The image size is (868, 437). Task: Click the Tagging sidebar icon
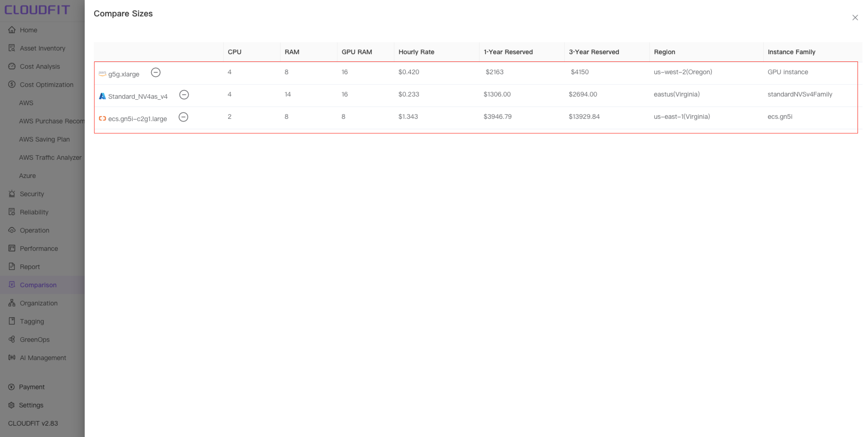[12, 321]
